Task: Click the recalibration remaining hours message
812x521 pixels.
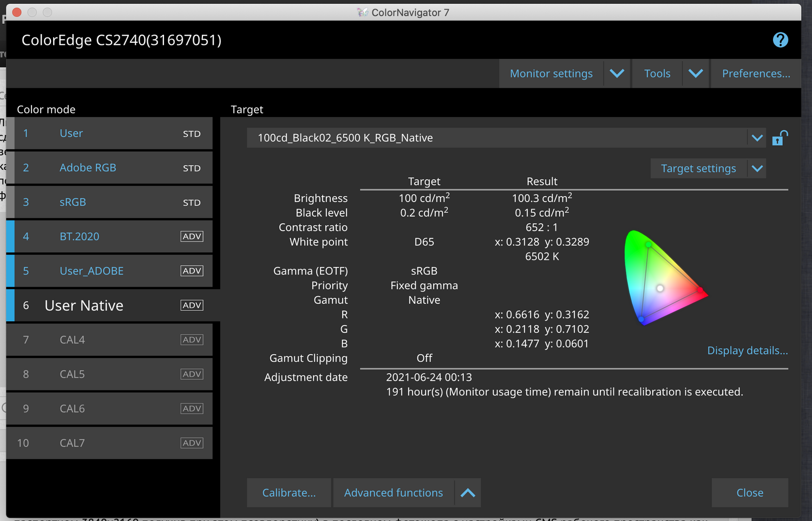Action: pyautogui.click(x=564, y=392)
